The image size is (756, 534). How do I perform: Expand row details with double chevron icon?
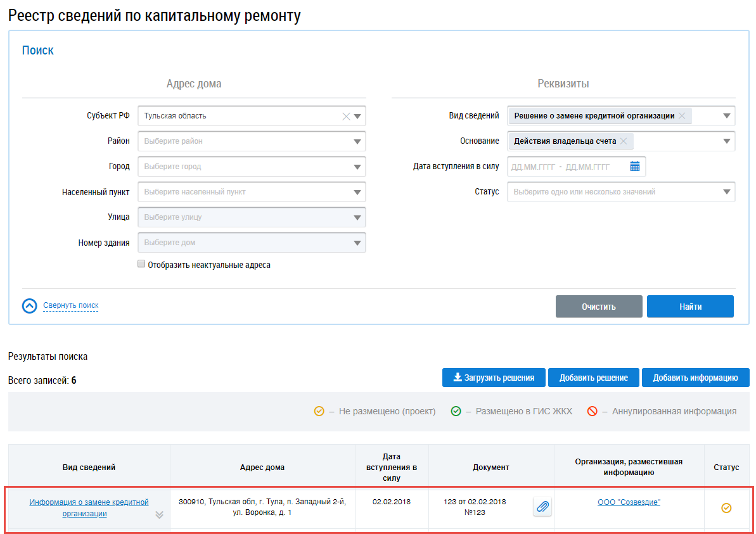[159, 515]
